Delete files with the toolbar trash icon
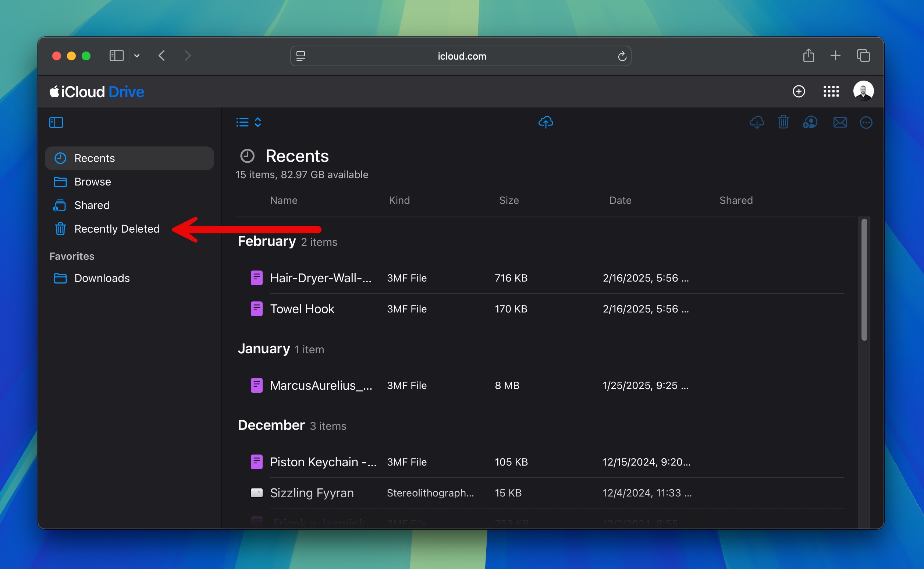 [784, 122]
